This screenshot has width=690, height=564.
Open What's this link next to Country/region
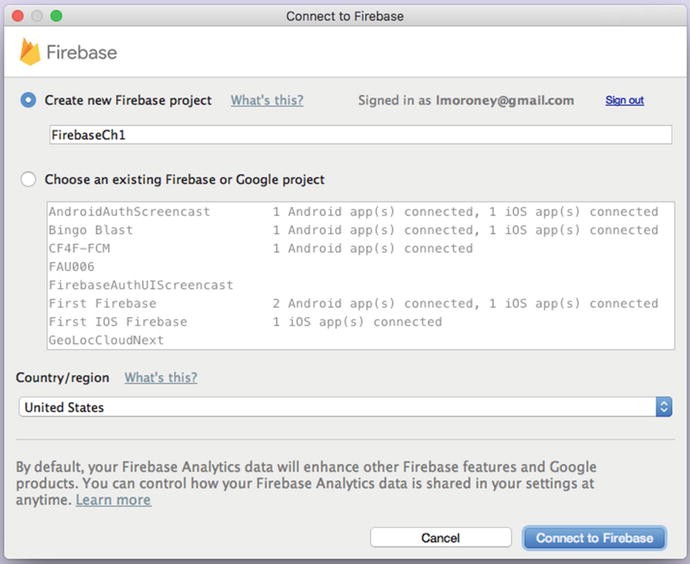point(160,378)
